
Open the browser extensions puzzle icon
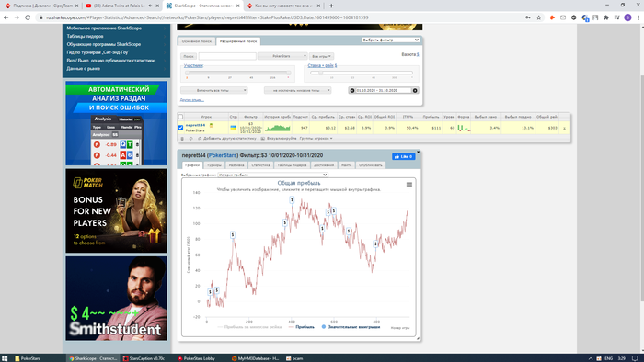[x=605, y=17]
